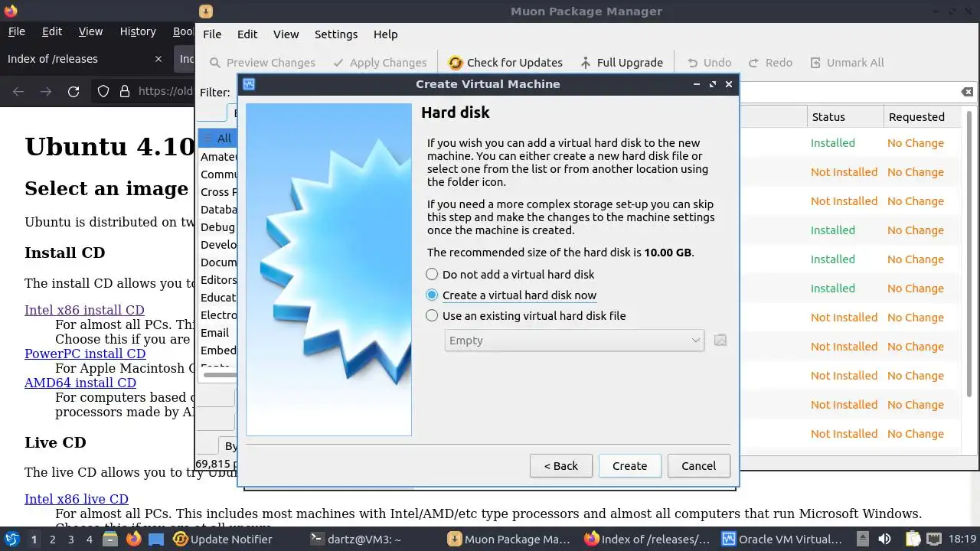
Task: Click Check for Updates in Muon
Action: pyautogui.click(x=505, y=63)
